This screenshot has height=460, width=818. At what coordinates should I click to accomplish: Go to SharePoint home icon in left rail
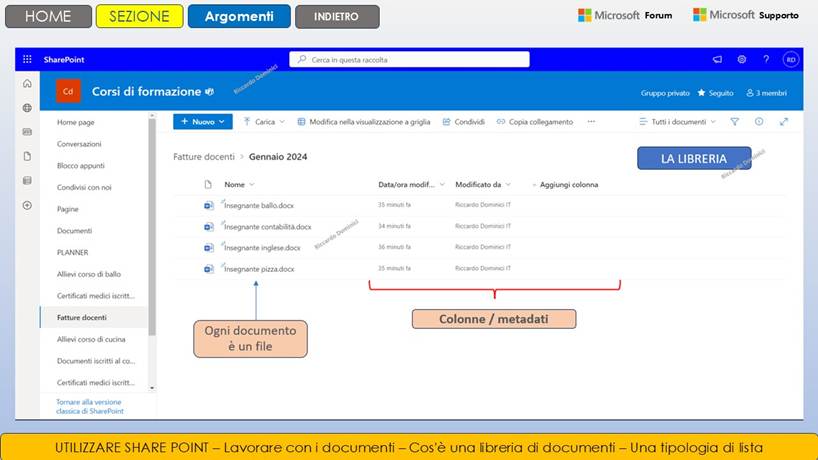point(27,83)
